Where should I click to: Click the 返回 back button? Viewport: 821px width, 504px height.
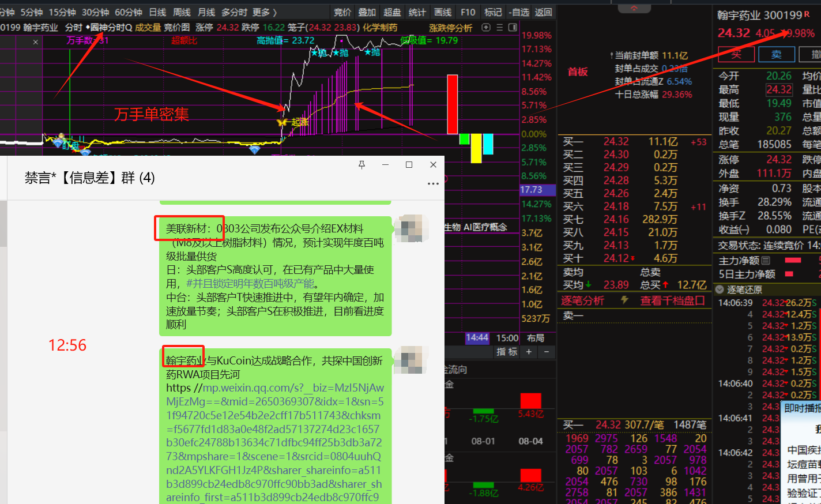(544, 12)
